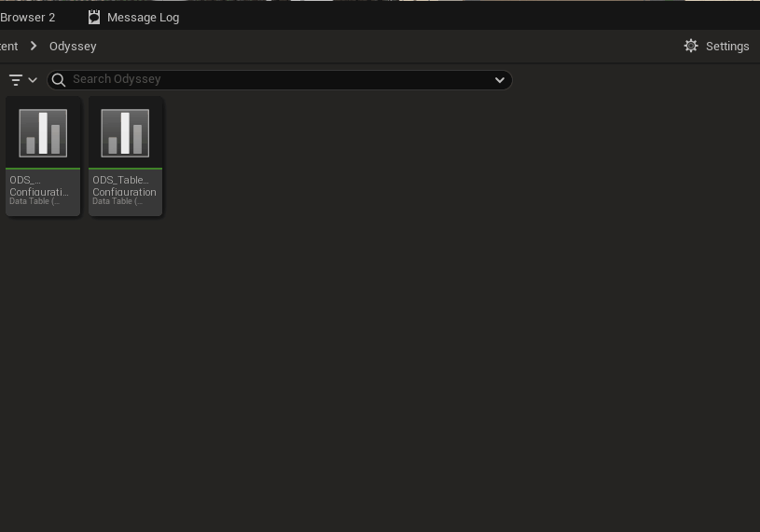Click Data Table label under ODS_Table asset
The width and height of the screenshot is (760, 532).
click(117, 201)
